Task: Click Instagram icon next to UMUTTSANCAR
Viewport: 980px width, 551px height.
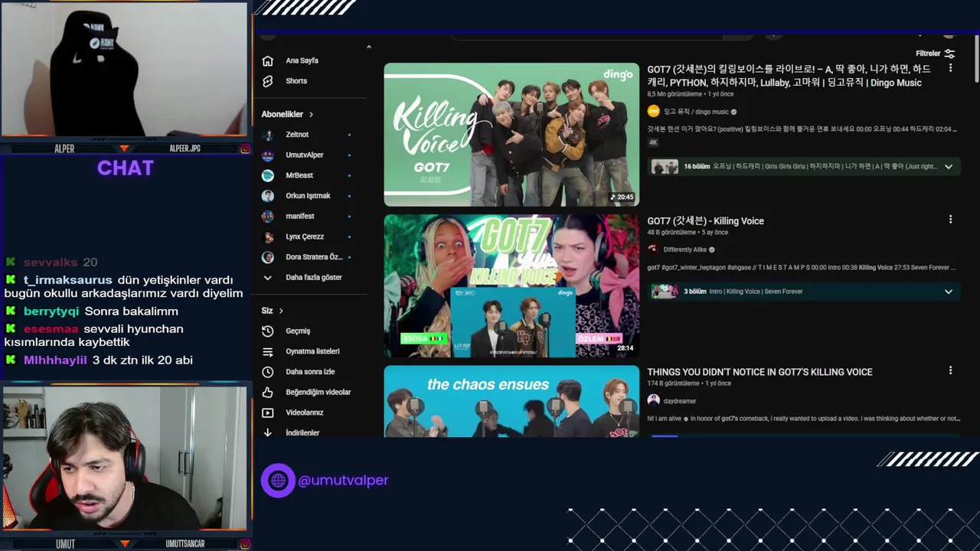Action: pos(245,544)
